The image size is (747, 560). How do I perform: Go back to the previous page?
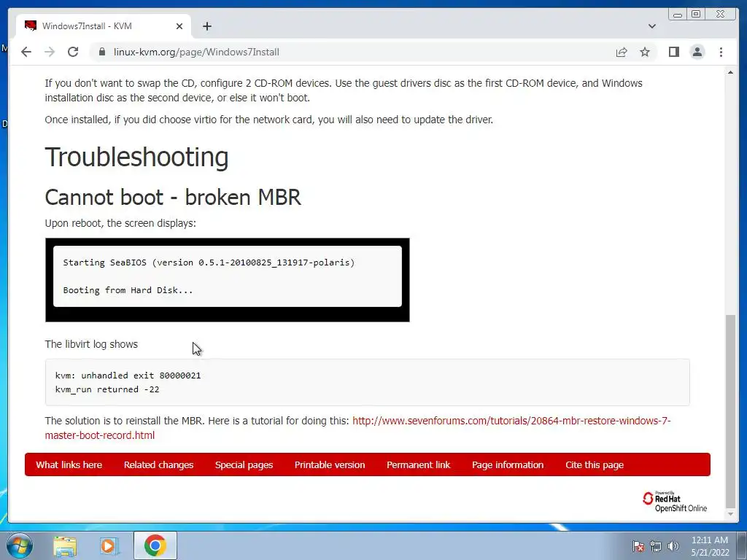click(x=26, y=52)
